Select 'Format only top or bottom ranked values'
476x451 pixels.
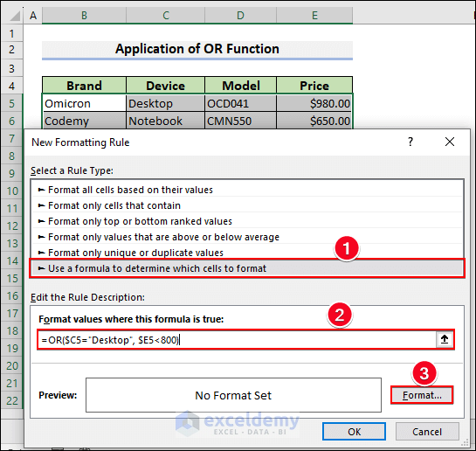[247, 221]
